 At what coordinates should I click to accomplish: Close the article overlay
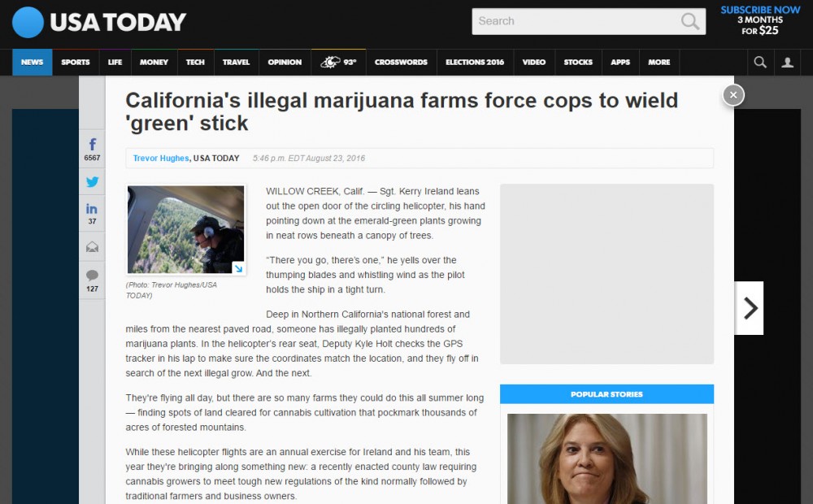(733, 95)
